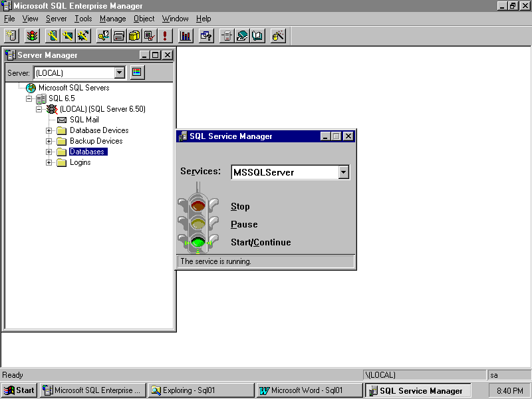Click the bar chart toolbar icon
Screen dimensions: 532x399
point(186,36)
